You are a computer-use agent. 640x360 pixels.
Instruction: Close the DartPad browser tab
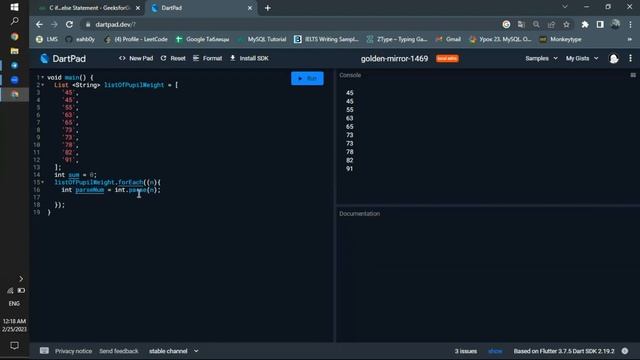point(250,8)
